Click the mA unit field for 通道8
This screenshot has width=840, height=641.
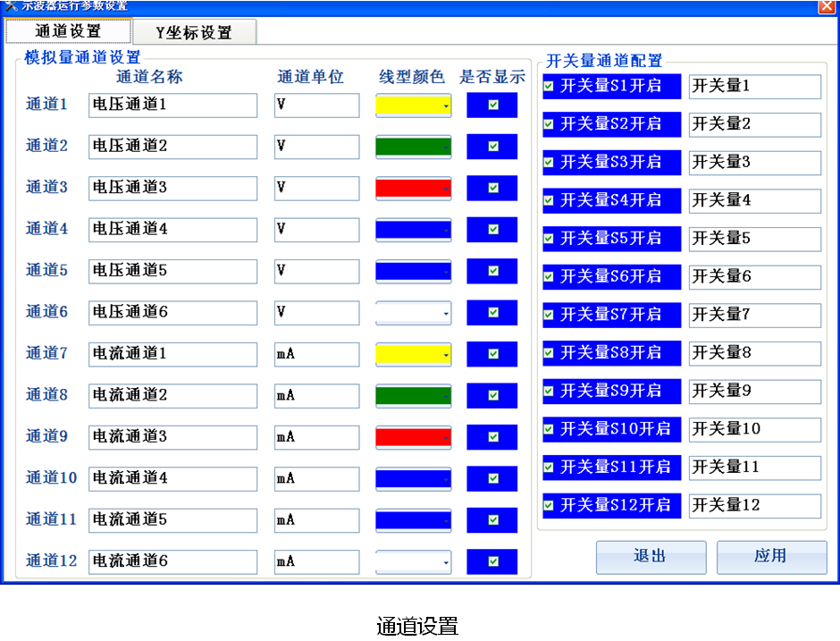[x=316, y=396]
